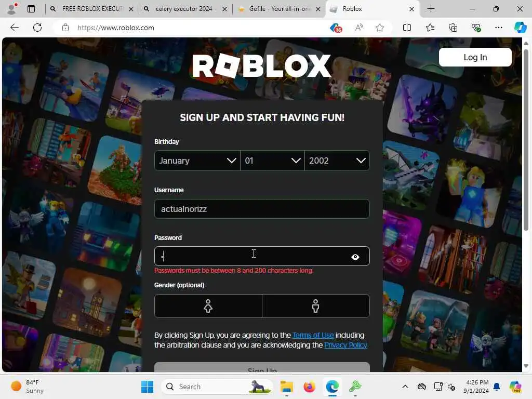
Task: Open the network and volume tray icons
Action: coord(445,387)
